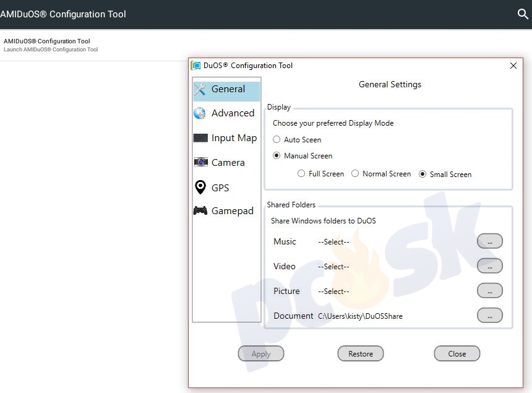Click the GPS location pin icon
This screenshot has height=393, width=532.
pos(200,187)
